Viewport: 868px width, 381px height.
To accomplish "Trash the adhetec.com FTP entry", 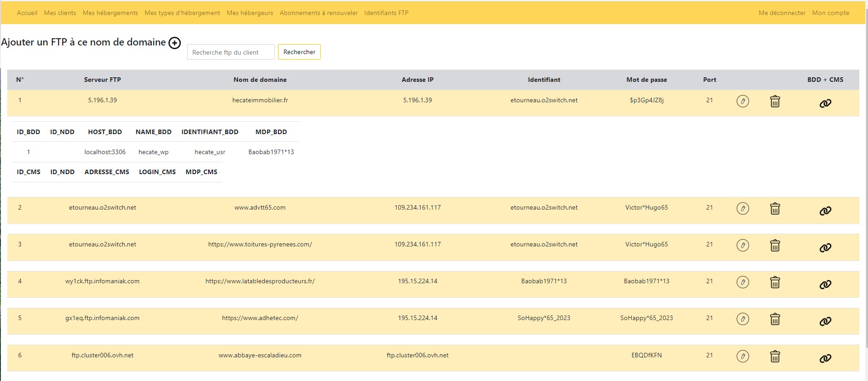I will click(775, 319).
